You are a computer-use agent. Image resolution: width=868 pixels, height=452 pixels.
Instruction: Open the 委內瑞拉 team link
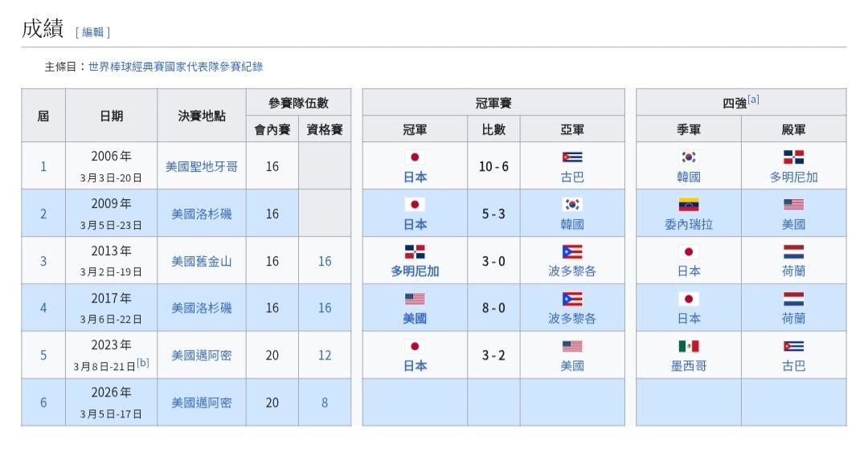[689, 224]
